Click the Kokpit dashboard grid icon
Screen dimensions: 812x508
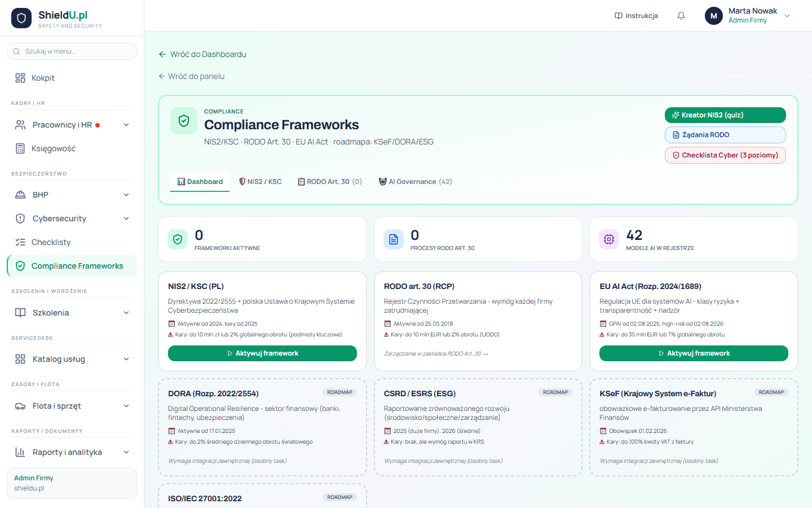click(20, 78)
